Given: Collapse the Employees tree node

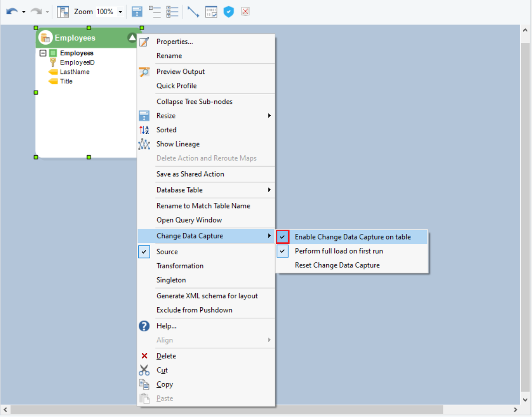Looking at the screenshot, I should (x=43, y=53).
